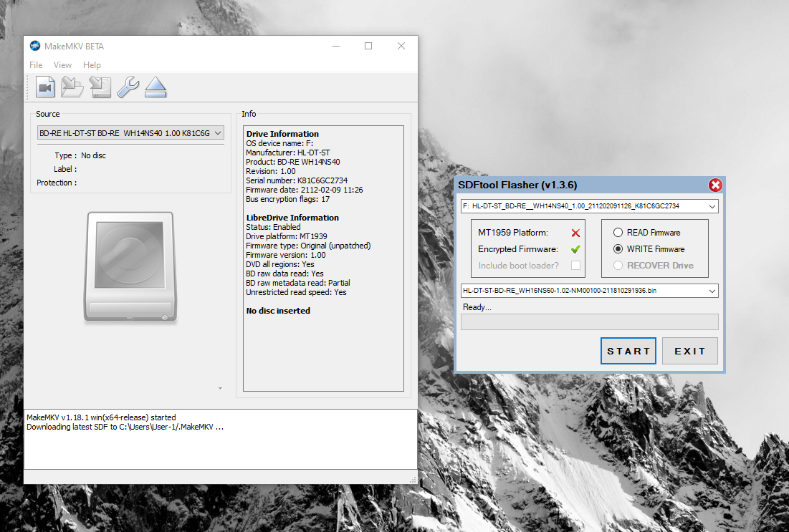Open SDFtool drive selection dropdown
Viewport: 789px width, 532px height.
(x=589, y=206)
